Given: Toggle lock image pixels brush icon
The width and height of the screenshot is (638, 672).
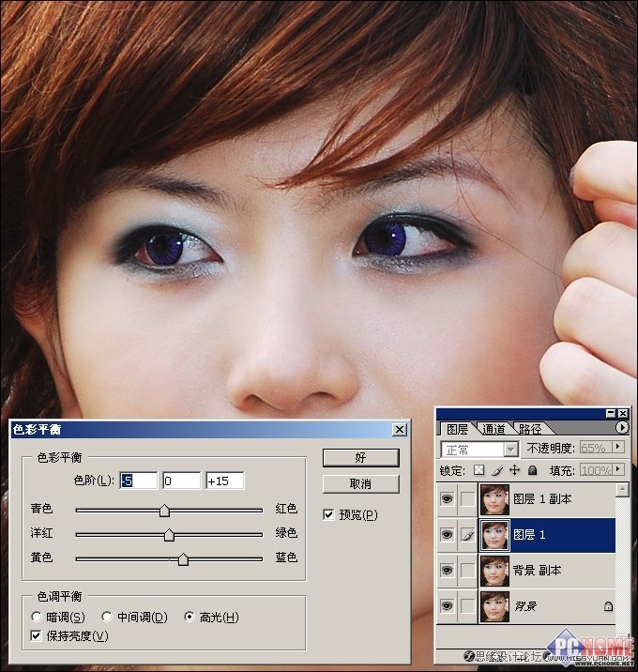Looking at the screenshot, I should coord(497,470).
